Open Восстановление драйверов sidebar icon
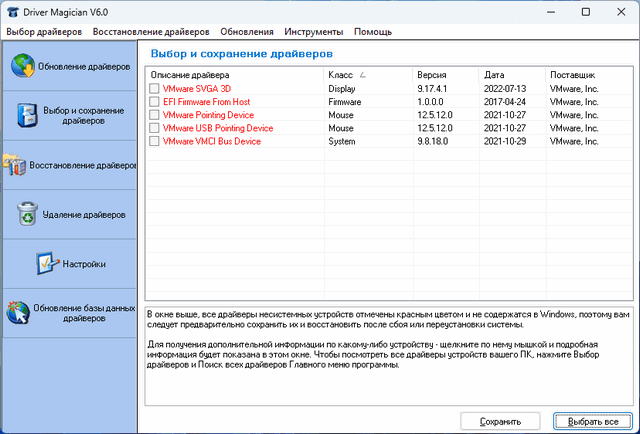The width and height of the screenshot is (640, 434). 15,165
